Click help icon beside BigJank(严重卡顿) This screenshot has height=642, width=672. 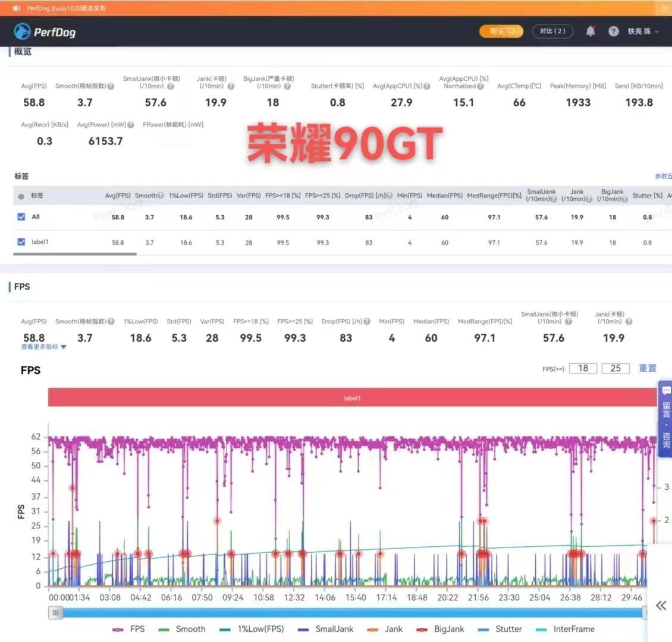287,86
